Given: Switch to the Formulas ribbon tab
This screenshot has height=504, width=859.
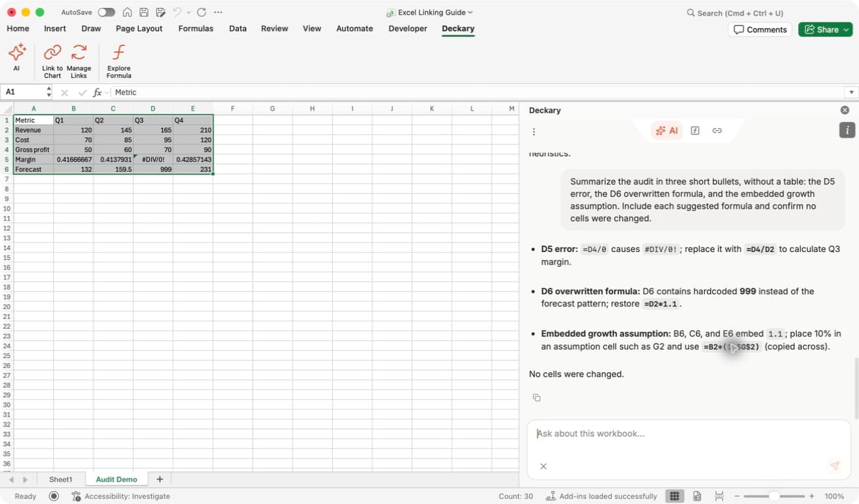Looking at the screenshot, I should (196, 29).
